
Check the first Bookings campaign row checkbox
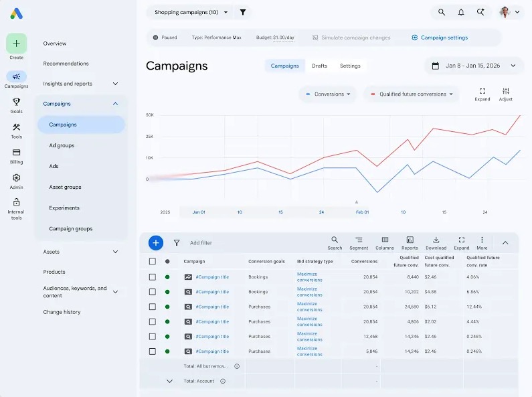[x=153, y=277]
